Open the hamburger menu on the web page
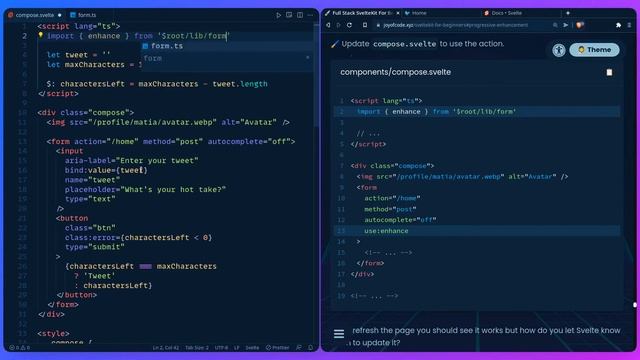Viewport: 640px width, 360px height. coord(339,334)
